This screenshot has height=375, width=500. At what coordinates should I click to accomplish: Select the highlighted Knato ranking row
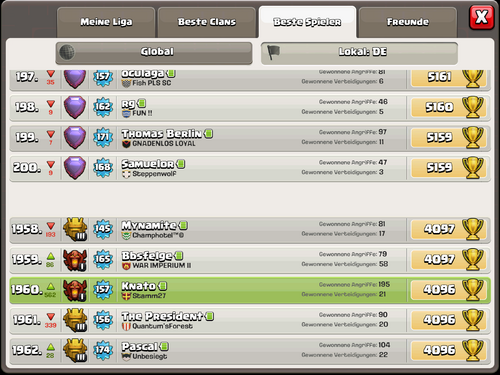point(250,290)
